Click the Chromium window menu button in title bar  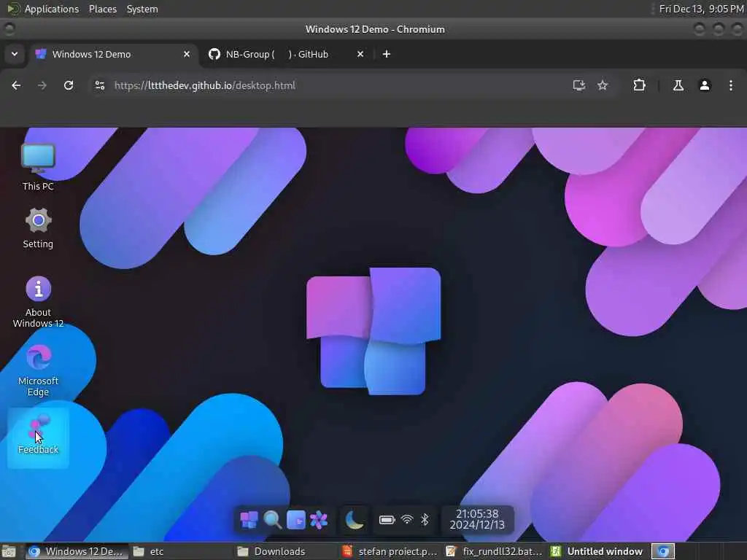point(9,29)
